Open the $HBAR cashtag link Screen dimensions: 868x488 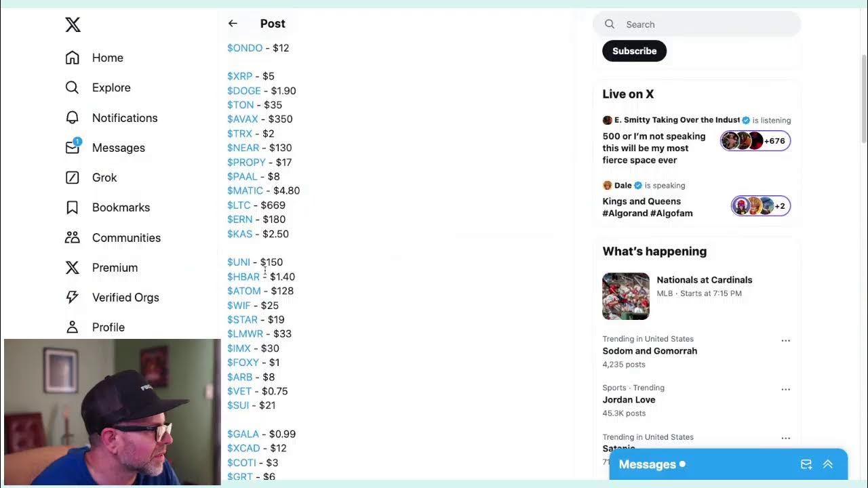243,277
